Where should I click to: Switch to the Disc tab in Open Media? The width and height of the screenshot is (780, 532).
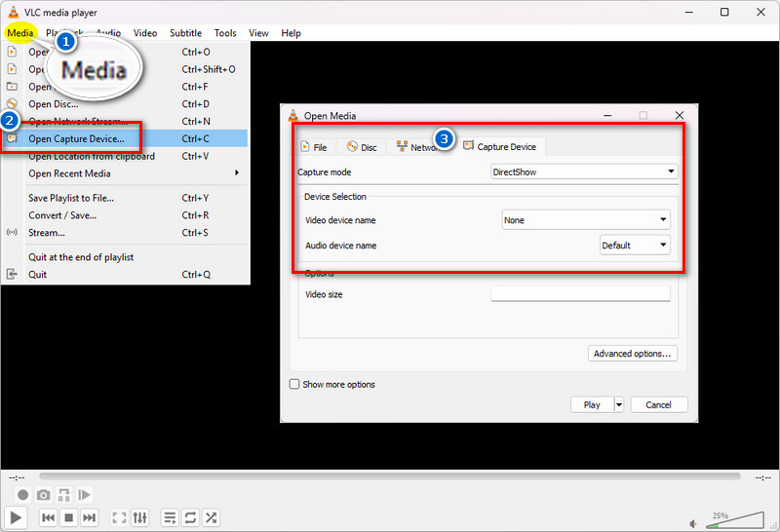coord(362,147)
